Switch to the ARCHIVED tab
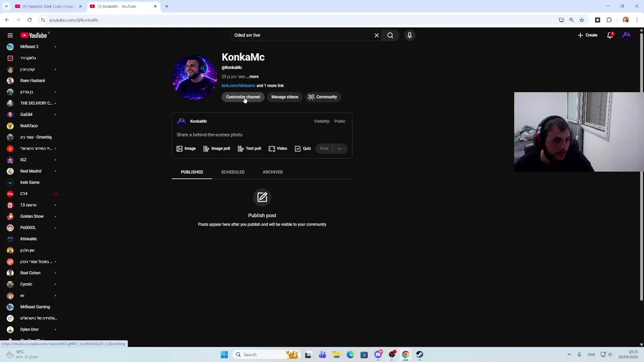The width and height of the screenshot is (644, 362). [x=273, y=172]
